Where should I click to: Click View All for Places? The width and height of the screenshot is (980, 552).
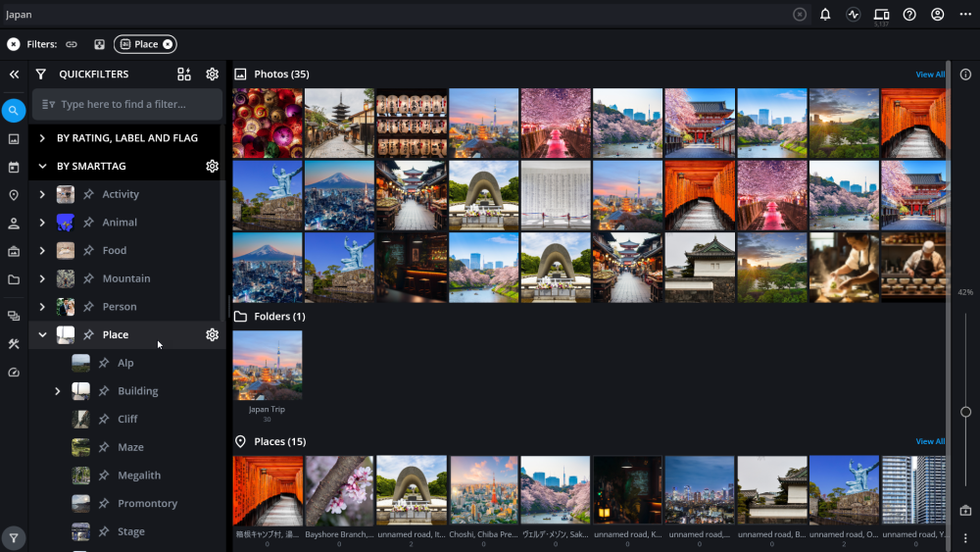(x=930, y=441)
